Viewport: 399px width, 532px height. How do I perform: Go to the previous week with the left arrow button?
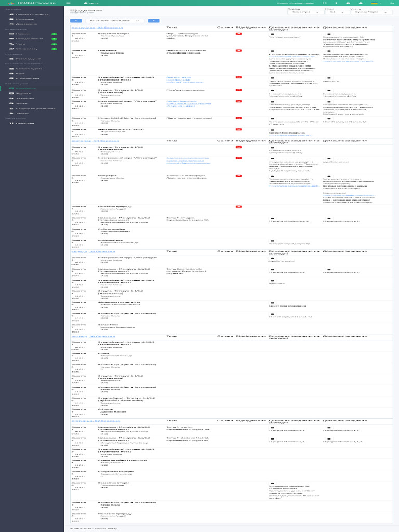click(76, 21)
